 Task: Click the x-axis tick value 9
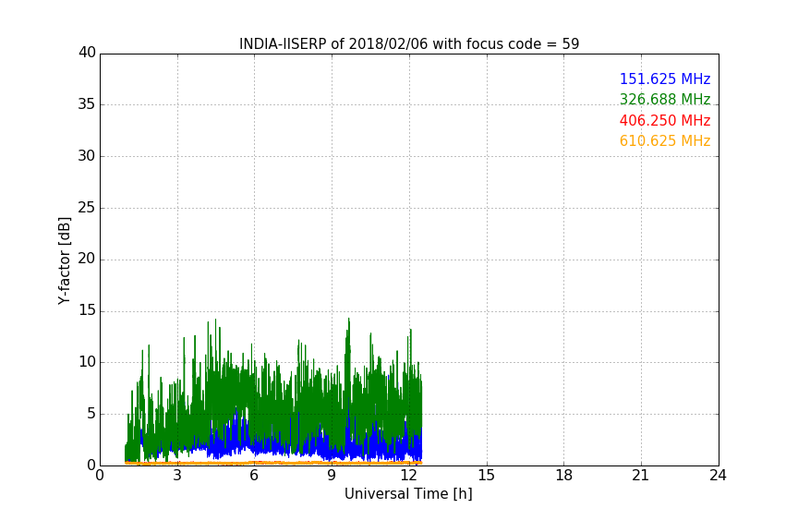[332, 476]
